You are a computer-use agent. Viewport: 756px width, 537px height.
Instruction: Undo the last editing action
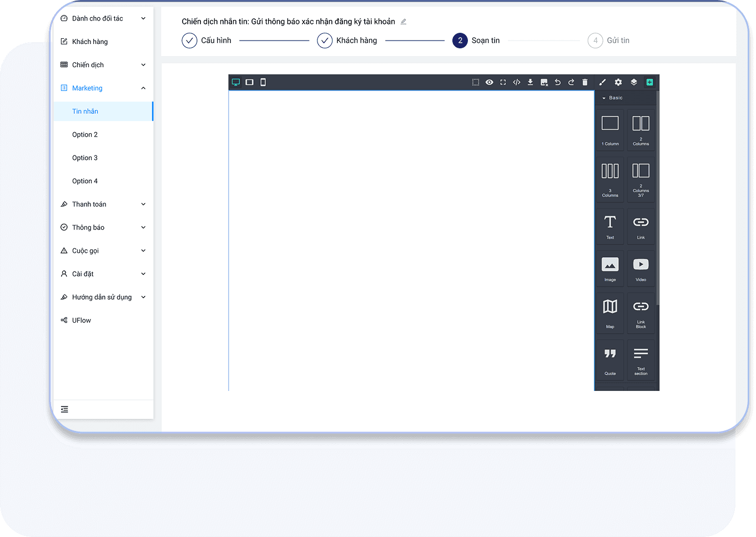click(x=557, y=82)
